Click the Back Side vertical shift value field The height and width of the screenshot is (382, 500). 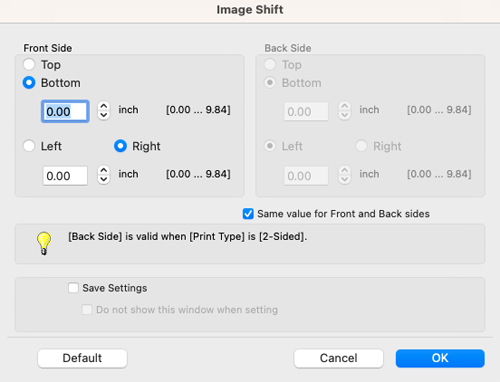(306, 111)
